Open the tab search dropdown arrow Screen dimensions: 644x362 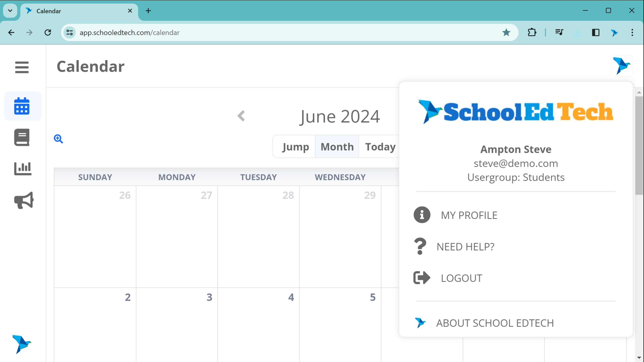(x=10, y=11)
